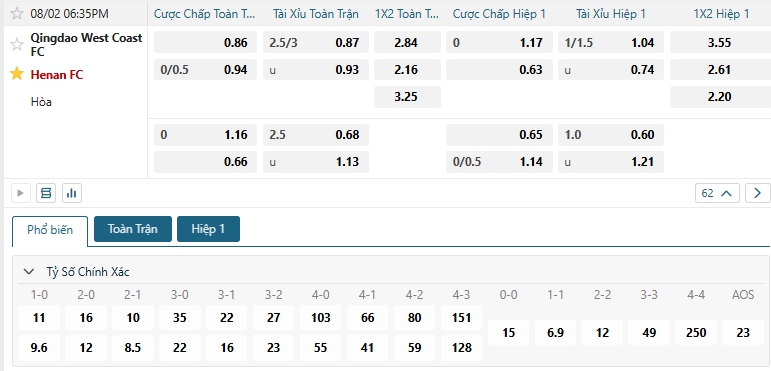Select AOS correct score odds 23
Viewport: 771px width, 371px height.
tap(743, 333)
